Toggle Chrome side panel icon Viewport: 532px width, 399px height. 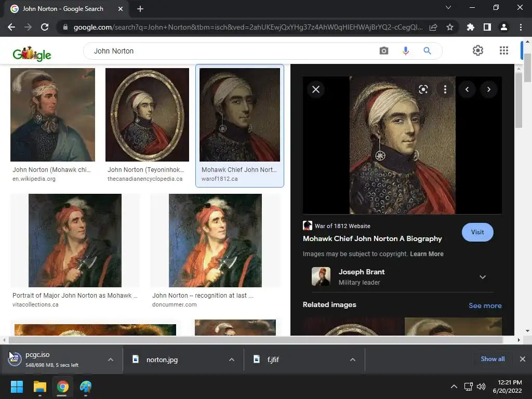click(487, 27)
